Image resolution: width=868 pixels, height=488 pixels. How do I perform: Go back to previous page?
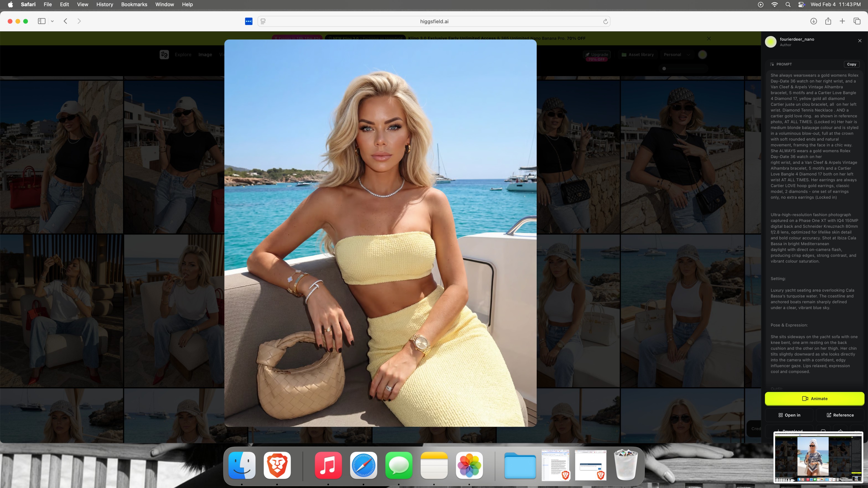66,21
